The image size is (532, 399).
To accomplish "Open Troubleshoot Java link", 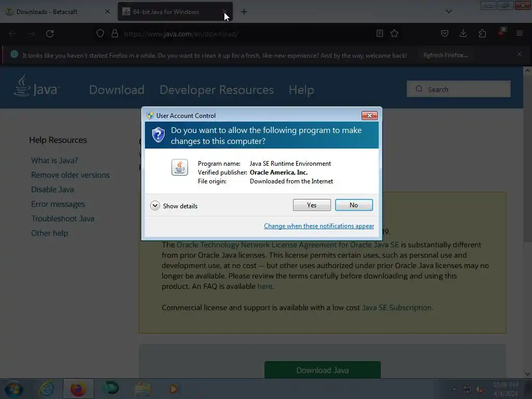I will click(x=63, y=219).
